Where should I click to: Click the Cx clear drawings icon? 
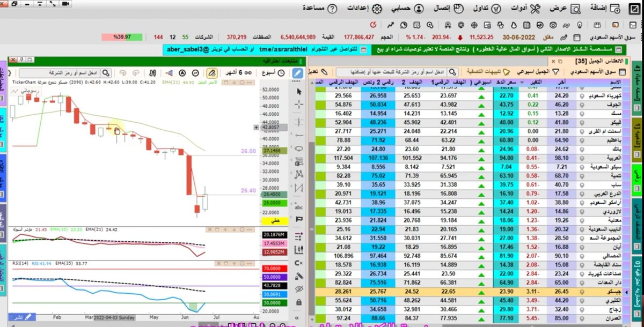(x=299, y=262)
